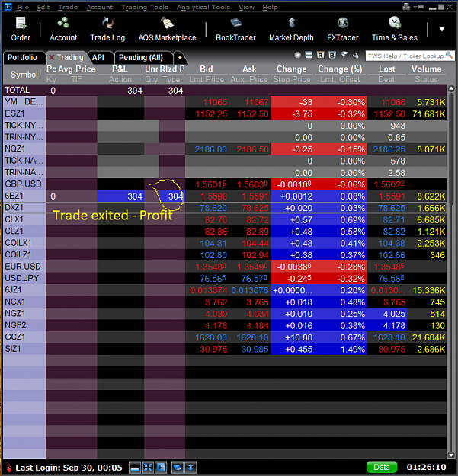Viewport: 458px width, 476px height.
Task: Click the Bid column header
Action: click(207, 69)
